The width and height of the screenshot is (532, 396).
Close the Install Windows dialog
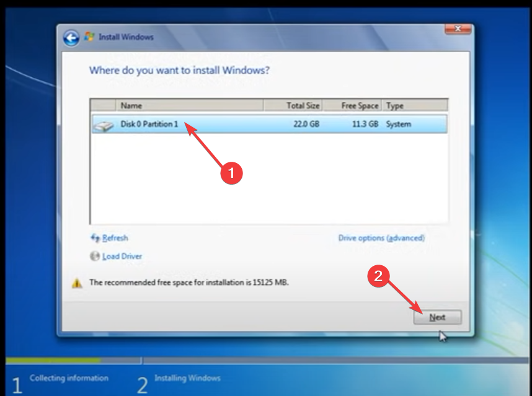[x=458, y=29]
